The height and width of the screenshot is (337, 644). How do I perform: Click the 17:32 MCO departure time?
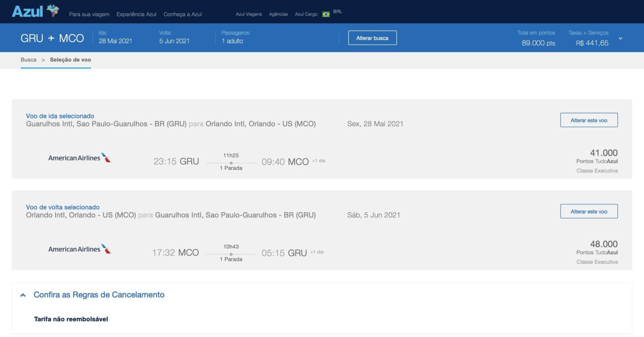click(x=175, y=253)
